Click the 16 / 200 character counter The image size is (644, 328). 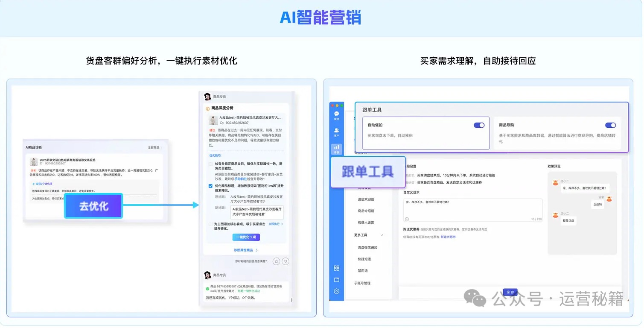click(536, 219)
